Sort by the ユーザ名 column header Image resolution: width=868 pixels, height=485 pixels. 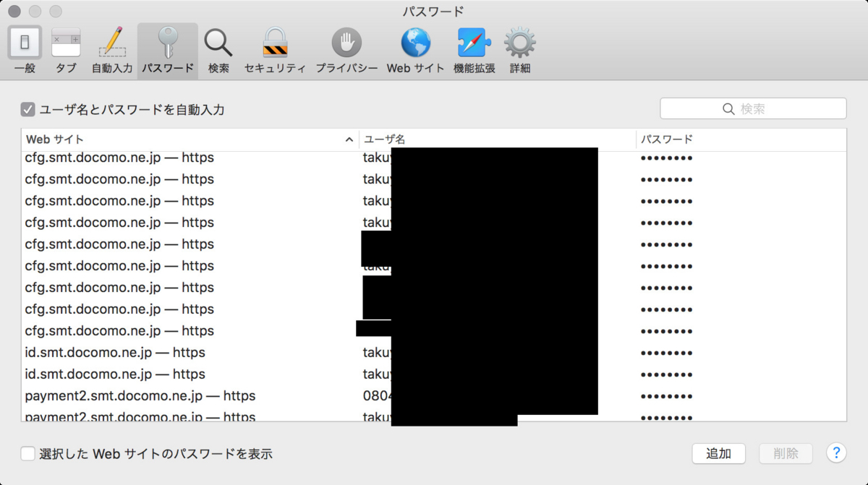click(498, 140)
